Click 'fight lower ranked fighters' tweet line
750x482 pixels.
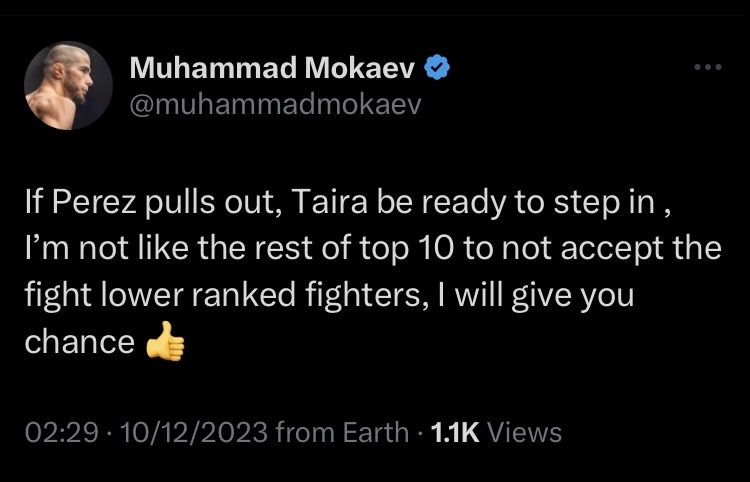(x=221, y=295)
